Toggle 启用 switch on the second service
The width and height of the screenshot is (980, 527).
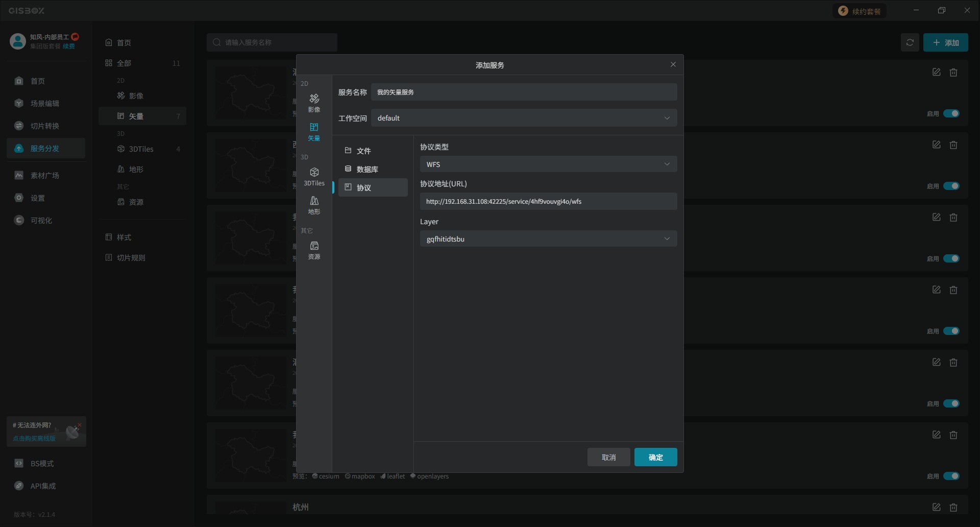click(951, 186)
